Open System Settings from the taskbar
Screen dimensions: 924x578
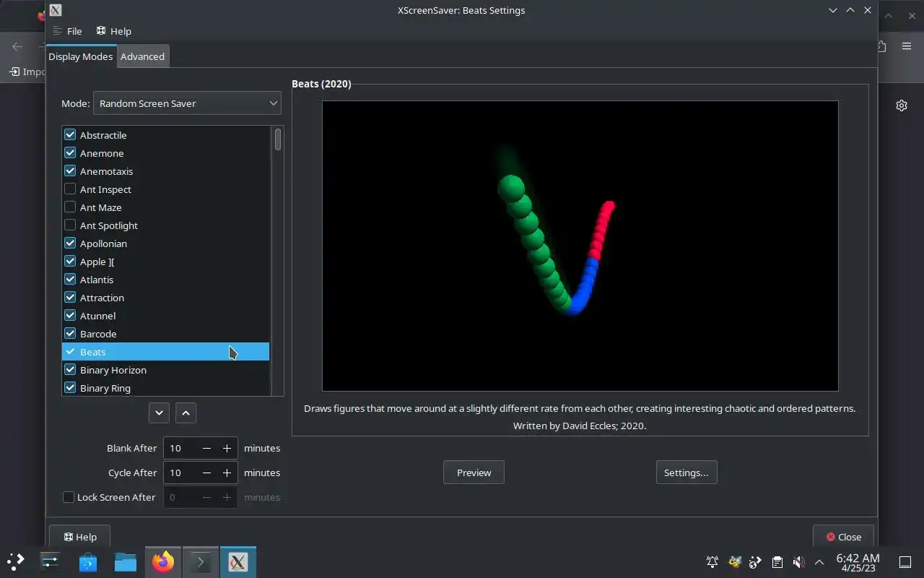(x=51, y=561)
